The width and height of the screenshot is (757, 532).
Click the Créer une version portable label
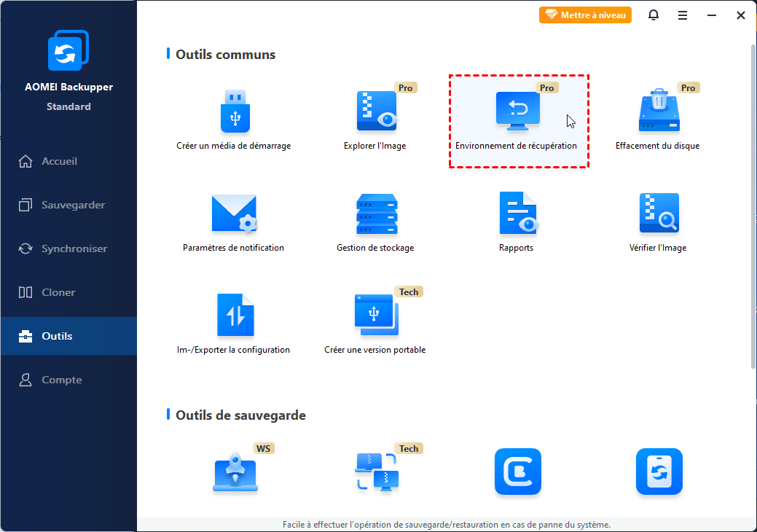(375, 350)
